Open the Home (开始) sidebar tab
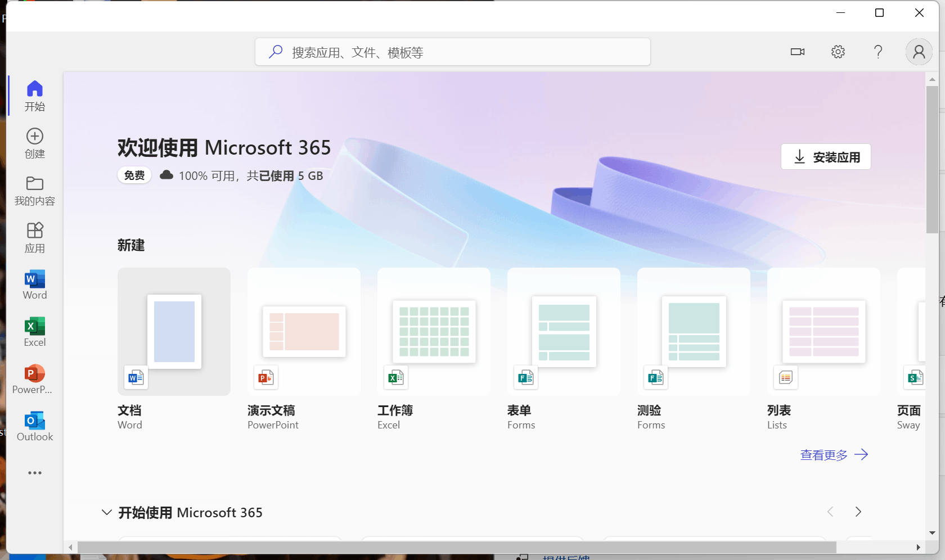945x560 pixels. (35, 96)
